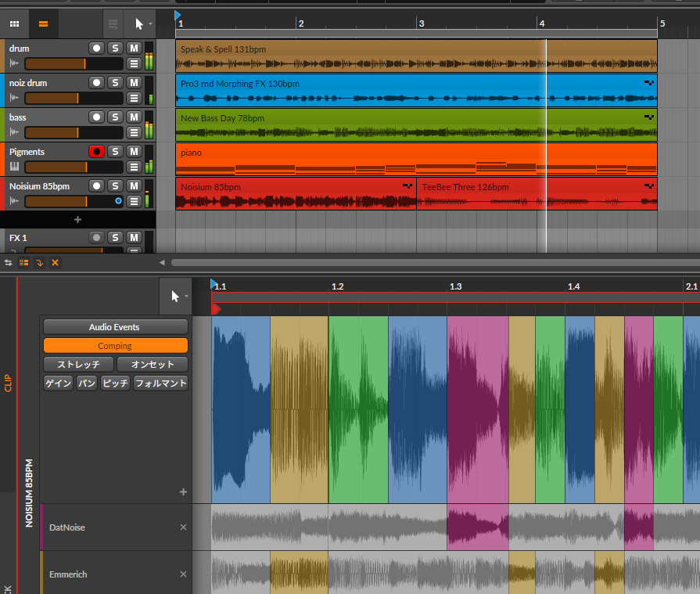This screenshot has height=594, width=700.
Task: Adjust the drum track volume slider
Action: pyautogui.click(x=74, y=64)
